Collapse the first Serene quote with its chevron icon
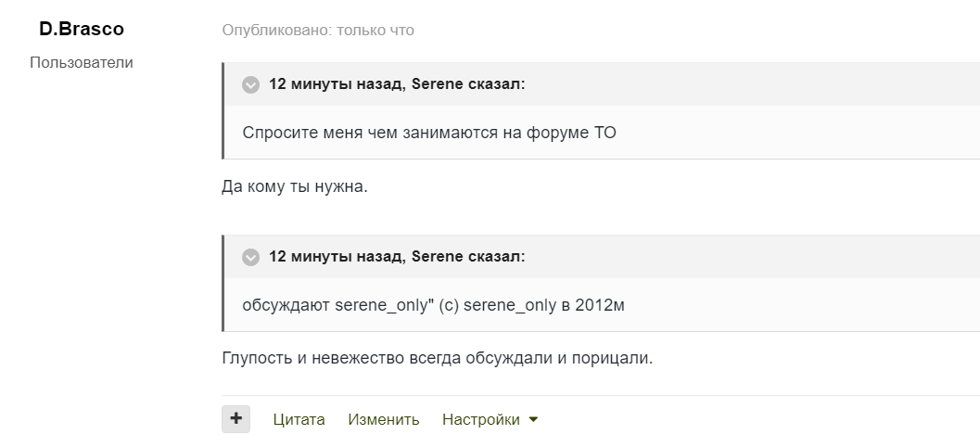Screen dimensions: 980x447 [250, 85]
